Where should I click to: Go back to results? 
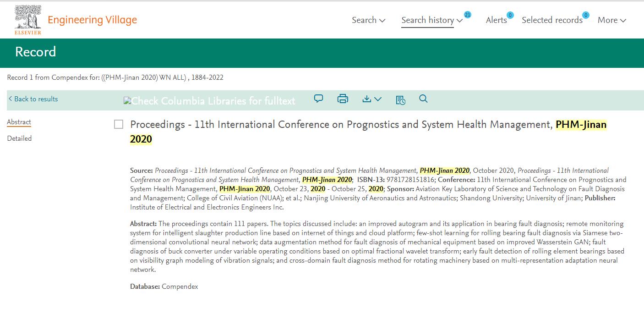point(33,99)
